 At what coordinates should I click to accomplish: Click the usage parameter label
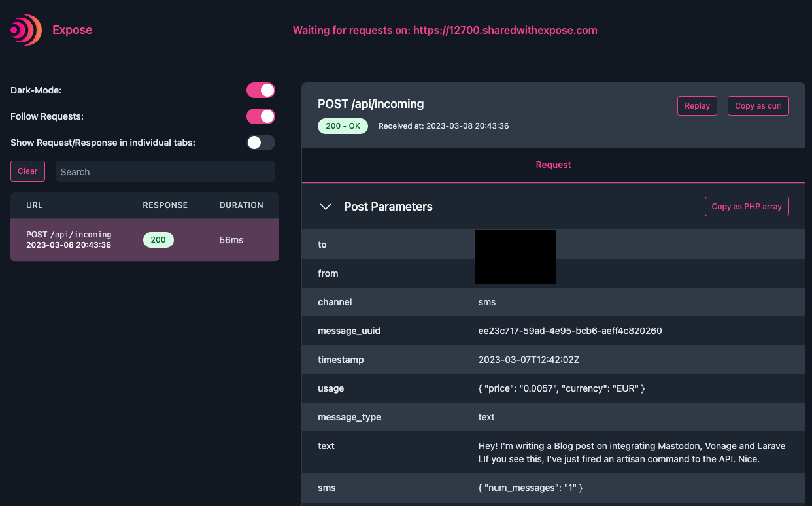coord(331,388)
